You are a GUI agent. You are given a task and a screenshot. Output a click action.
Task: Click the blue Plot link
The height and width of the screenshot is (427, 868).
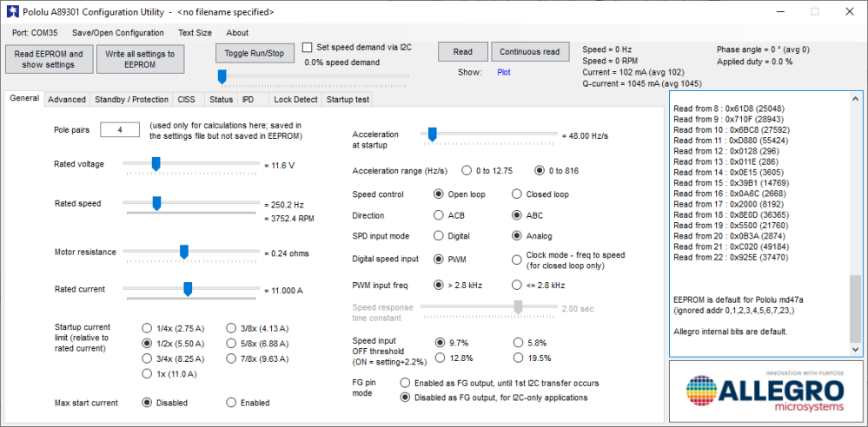504,72
